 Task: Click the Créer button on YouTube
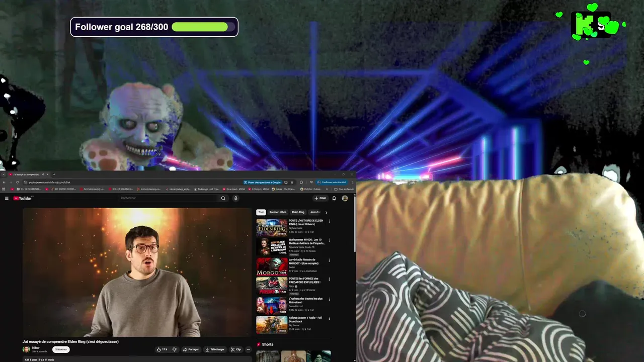(x=320, y=198)
